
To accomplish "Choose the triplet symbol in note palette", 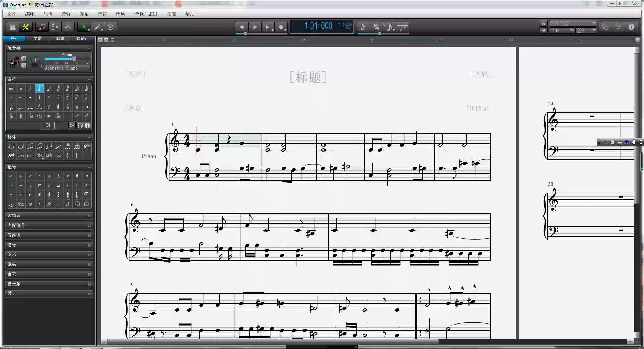I will [39, 107].
